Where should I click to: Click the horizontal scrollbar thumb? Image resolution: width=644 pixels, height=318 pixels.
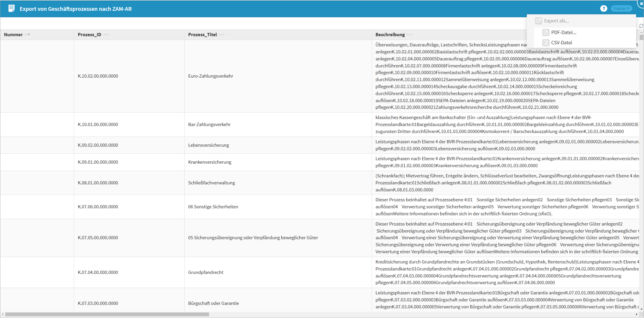(x=107, y=314)
